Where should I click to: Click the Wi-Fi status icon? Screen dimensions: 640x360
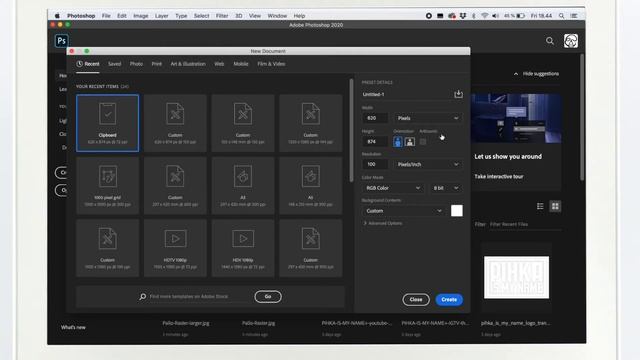pos(484,16)
